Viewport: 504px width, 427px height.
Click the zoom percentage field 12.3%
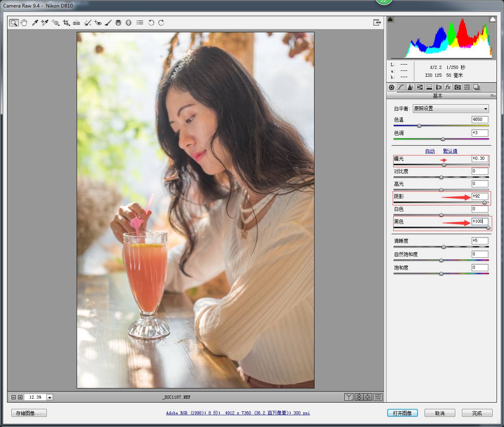[35, 397]
